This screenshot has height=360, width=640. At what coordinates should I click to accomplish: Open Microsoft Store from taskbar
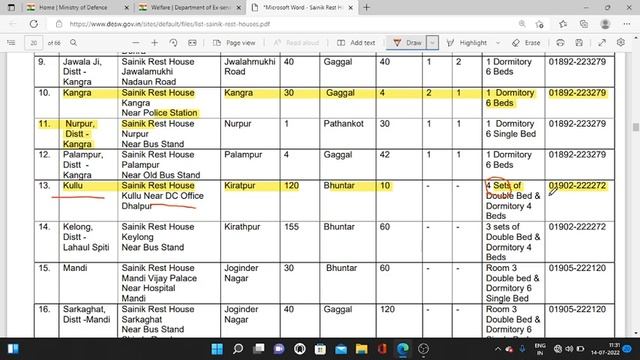tap(320, 349)
